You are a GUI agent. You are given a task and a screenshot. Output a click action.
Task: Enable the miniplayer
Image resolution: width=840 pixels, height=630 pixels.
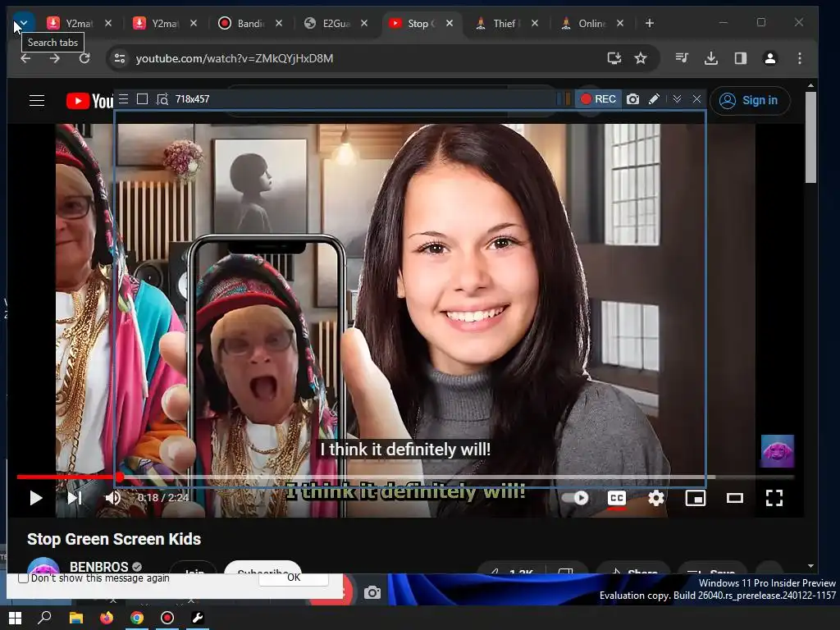click(x=696, y=498)
